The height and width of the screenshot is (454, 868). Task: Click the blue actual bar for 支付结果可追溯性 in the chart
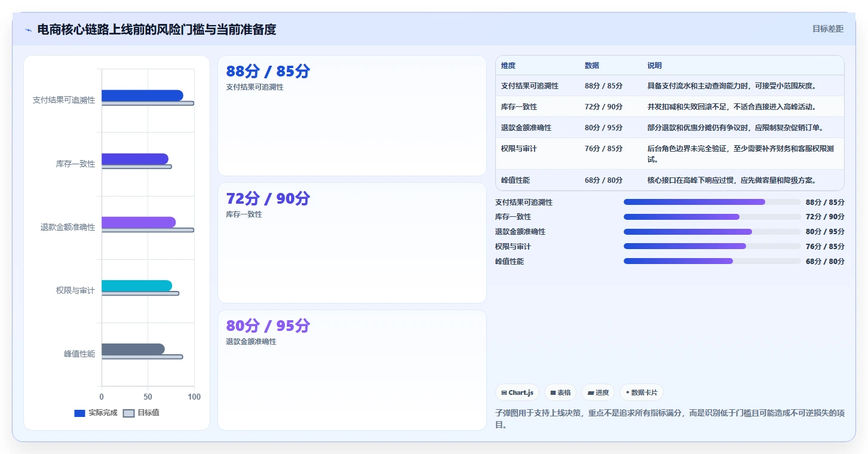pyautogui.click(x=142, y=96)
